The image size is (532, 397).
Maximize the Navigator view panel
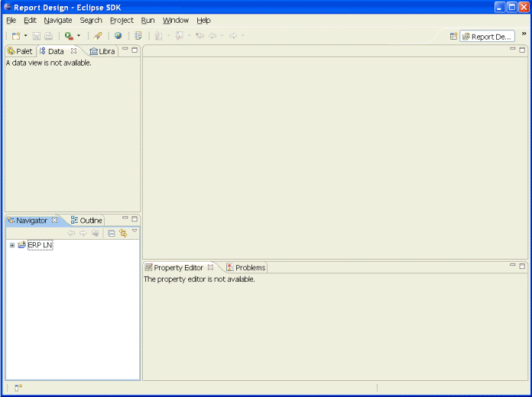click(135, 219)
